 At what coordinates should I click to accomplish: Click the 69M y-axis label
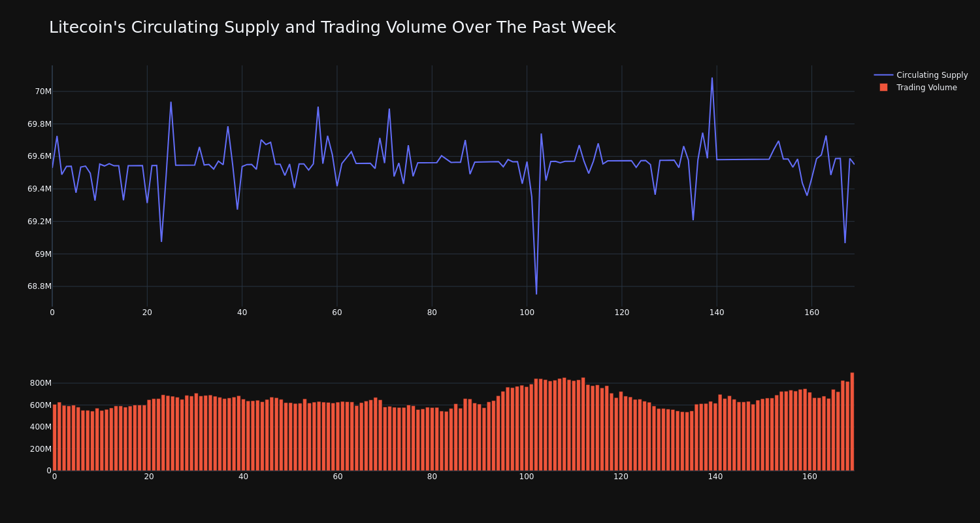pos(43,254)
